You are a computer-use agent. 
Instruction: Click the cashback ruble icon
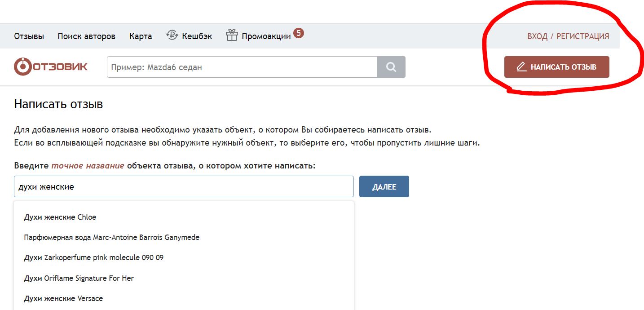pyautogui.click(x=172, y=35)
